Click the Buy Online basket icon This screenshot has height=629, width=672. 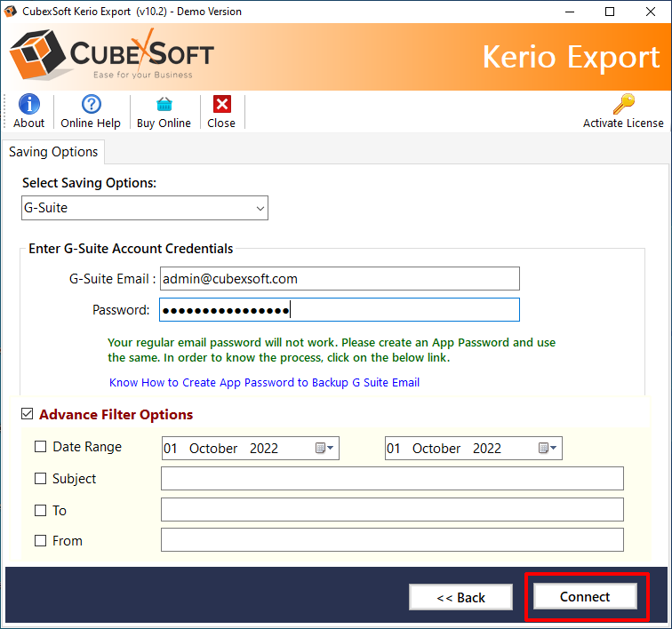(164, 104)
